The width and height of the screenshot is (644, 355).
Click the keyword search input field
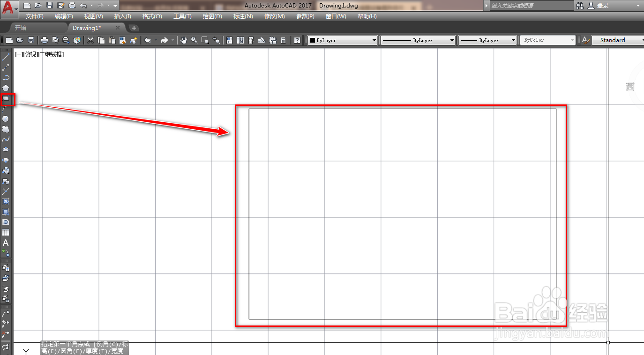click(532, 6)
